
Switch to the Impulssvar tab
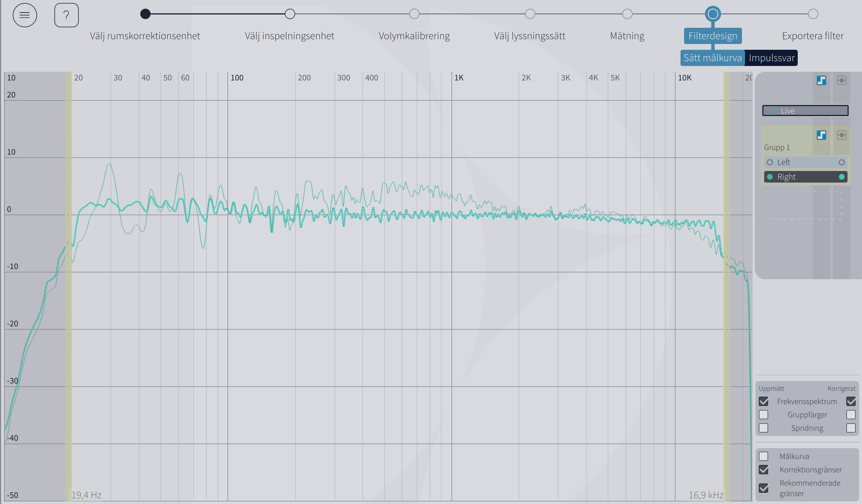(771, 58)
